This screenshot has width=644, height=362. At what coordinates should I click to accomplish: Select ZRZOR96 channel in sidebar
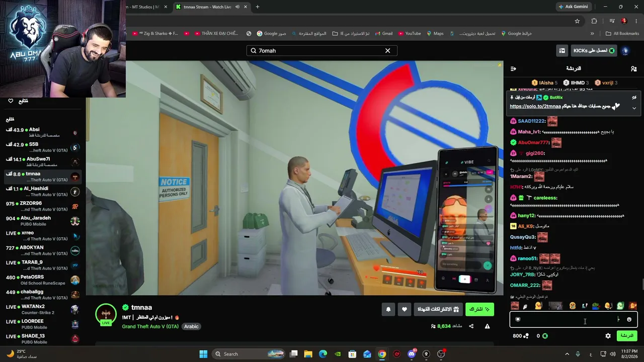tap(43, 206)
